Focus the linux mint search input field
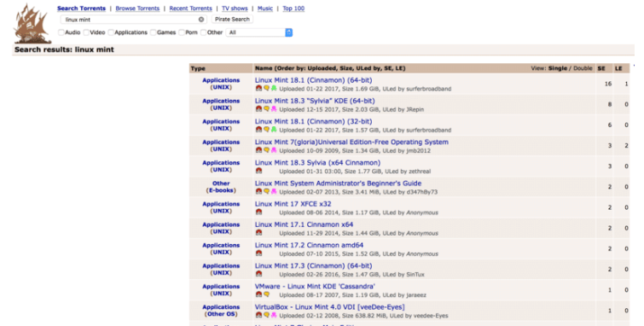 tap(131, 20)
